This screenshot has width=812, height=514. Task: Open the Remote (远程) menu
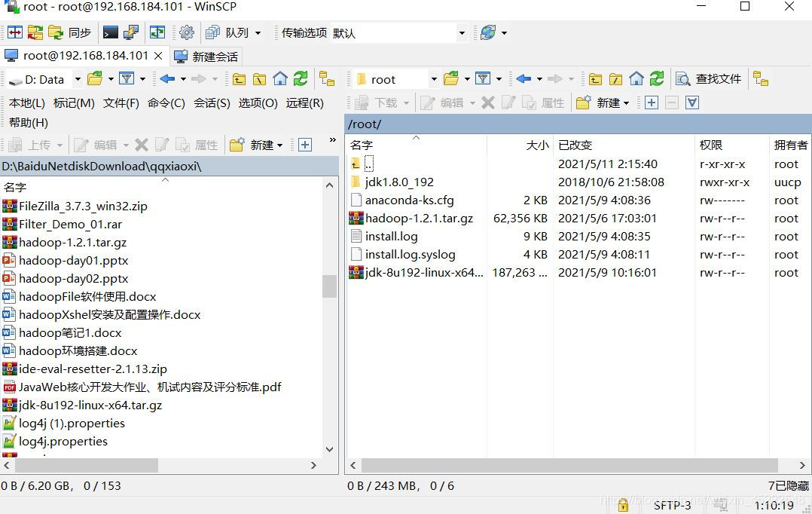[304, 103]
